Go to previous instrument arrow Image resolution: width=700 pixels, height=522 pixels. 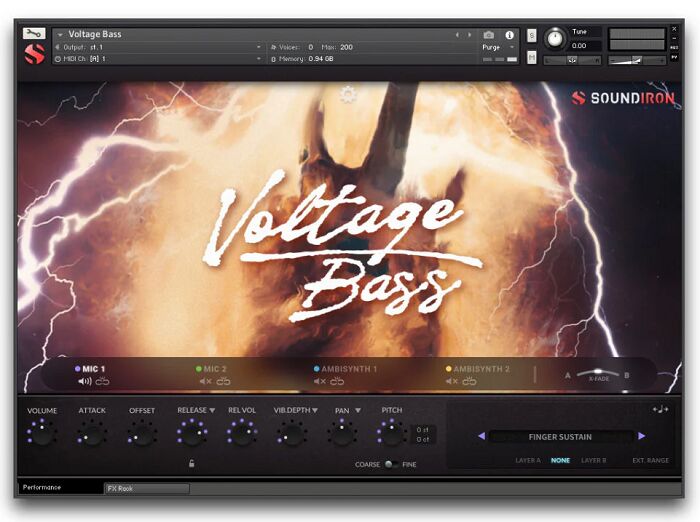tap(457, 35)
